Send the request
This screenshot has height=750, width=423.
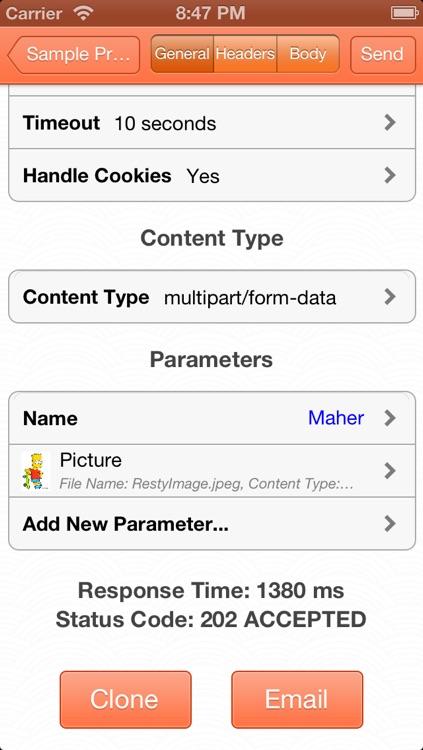click(383, 54)
